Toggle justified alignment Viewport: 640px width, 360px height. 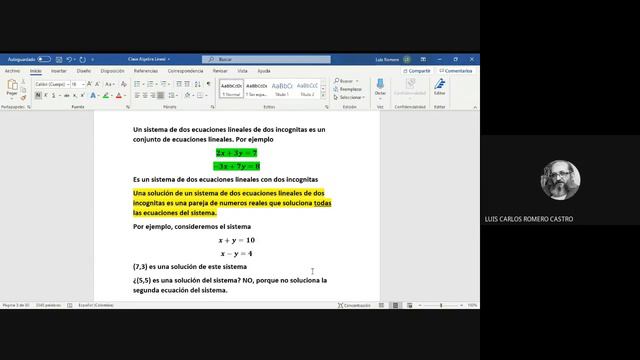coord(160,96)
